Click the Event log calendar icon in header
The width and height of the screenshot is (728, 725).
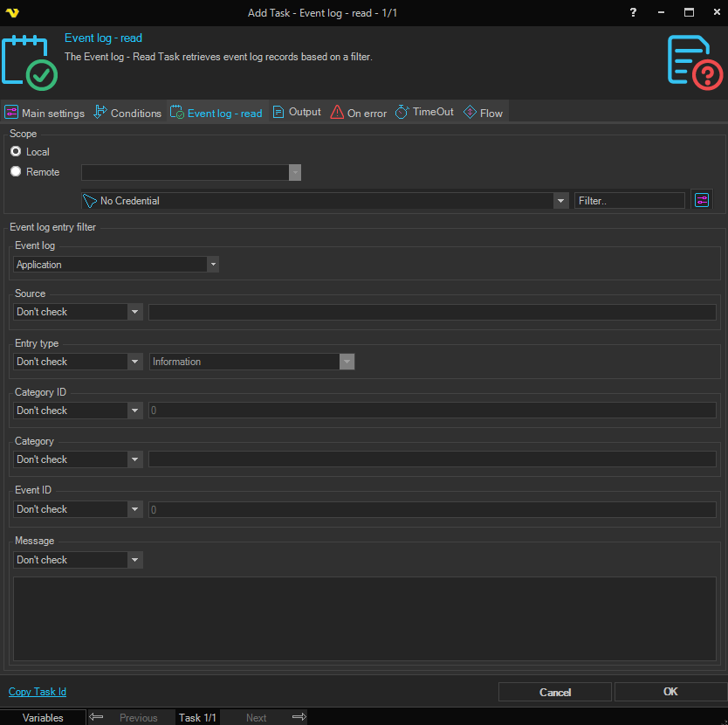point(30,63)
